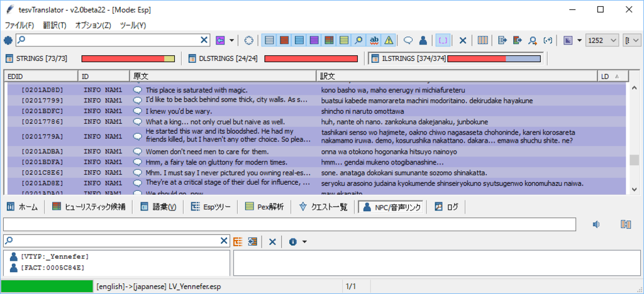Open the クエスト一覧 tab
Screen dimensions: 644x294
(x=324, y=207)
